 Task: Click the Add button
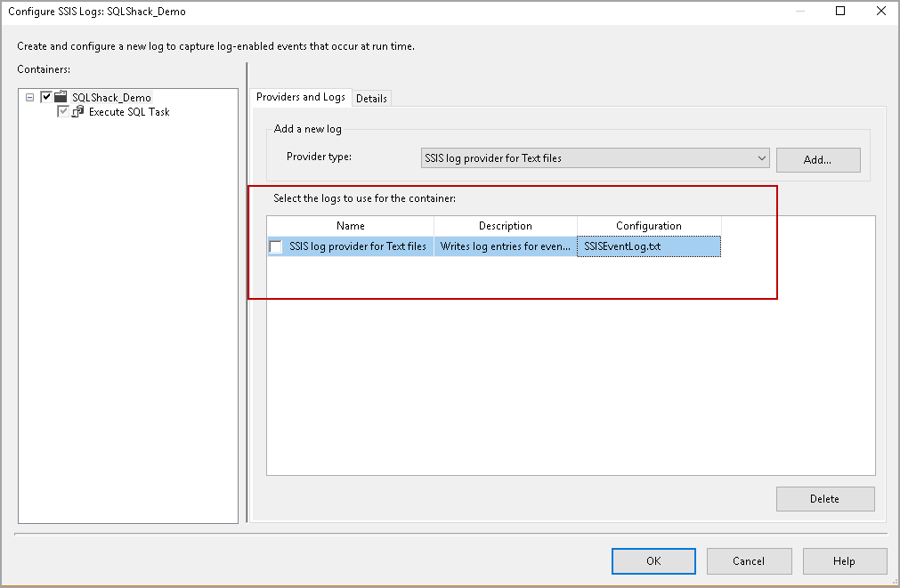(x=817, y=160)
